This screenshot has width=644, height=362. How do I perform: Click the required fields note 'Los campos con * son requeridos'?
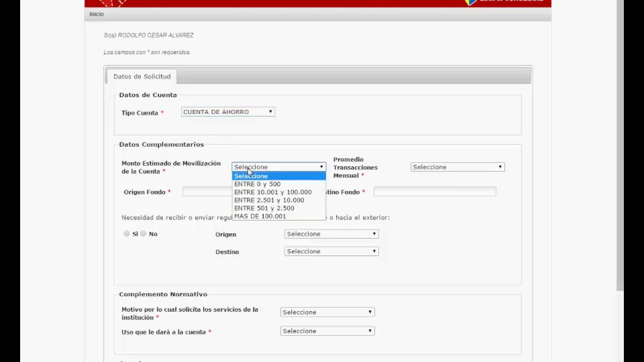147,52
